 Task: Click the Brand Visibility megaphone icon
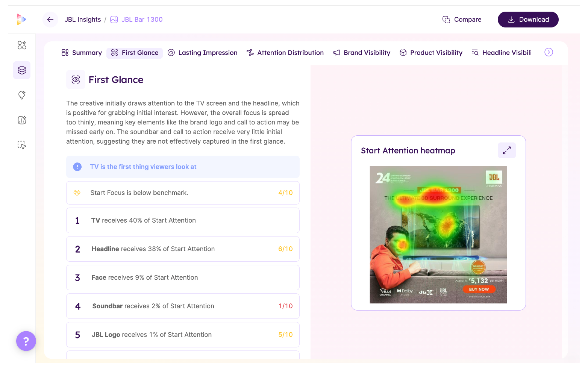pyautogui.click(x=336, y=53)
